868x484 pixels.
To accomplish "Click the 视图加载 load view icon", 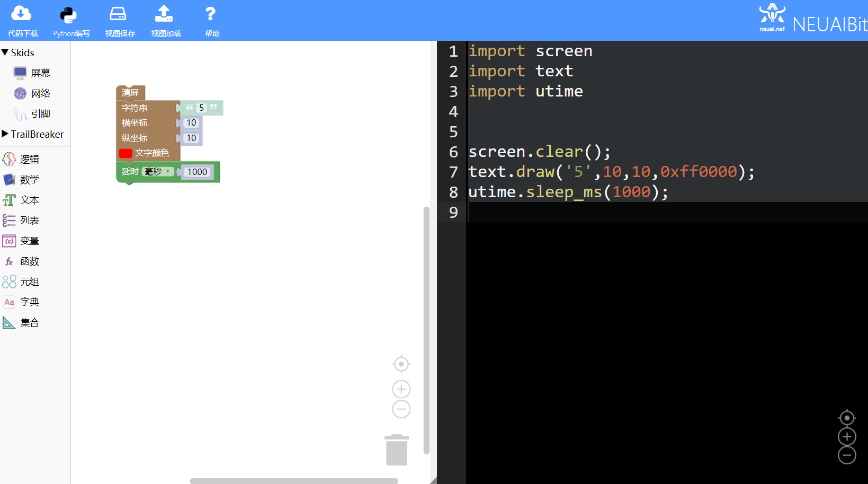I will point(164,14).
